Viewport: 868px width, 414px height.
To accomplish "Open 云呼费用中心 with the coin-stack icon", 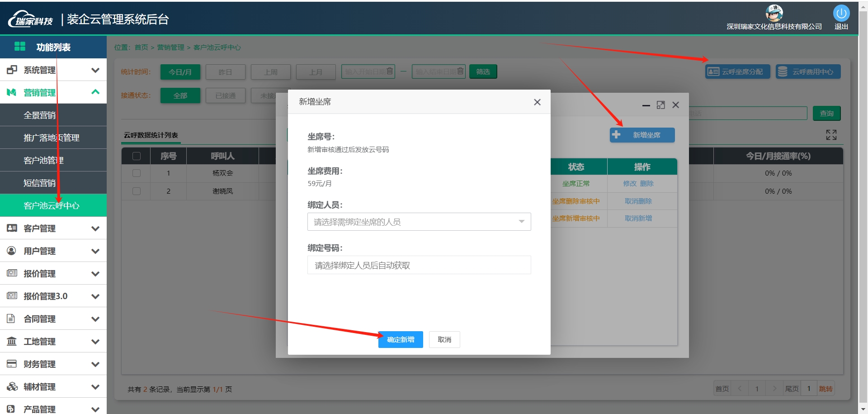I will tap(783, 72).
